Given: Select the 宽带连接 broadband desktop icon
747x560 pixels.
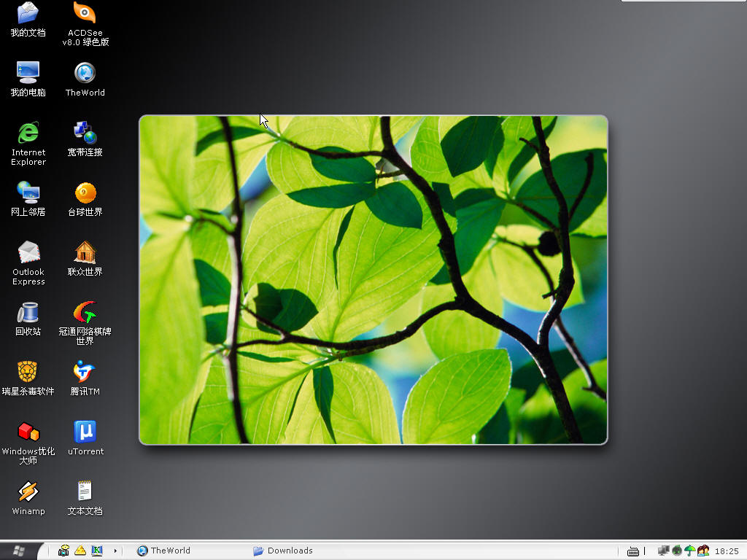Looking at the screenshot, I should pyautogui.click(x=85, y=139).
